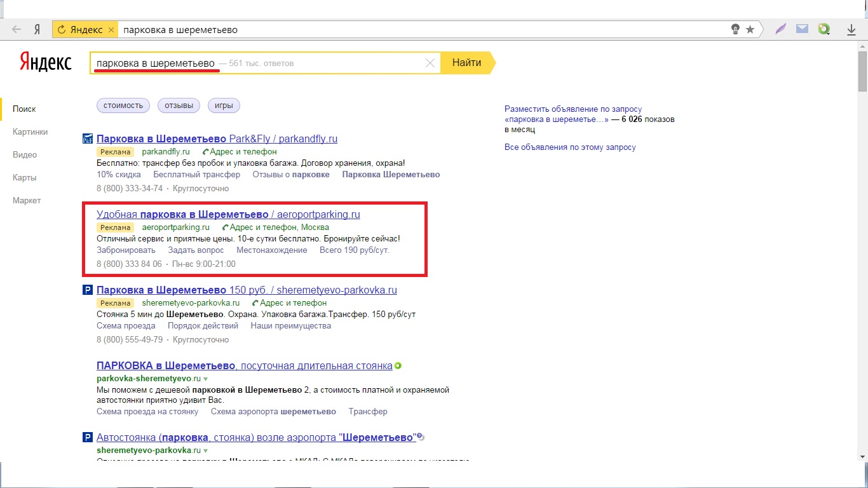Image resolution: width=868 pixels, height=488 pixels.
Task: Expand the arrow menu next to parkovka-sheremetyevo.ru
Action: (205, 379)
